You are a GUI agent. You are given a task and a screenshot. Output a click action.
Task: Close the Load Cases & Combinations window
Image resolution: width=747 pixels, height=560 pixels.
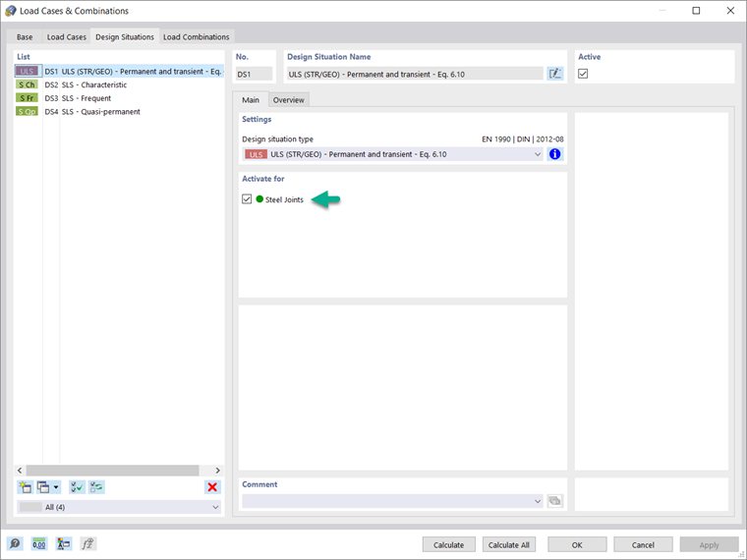[730, 11]
